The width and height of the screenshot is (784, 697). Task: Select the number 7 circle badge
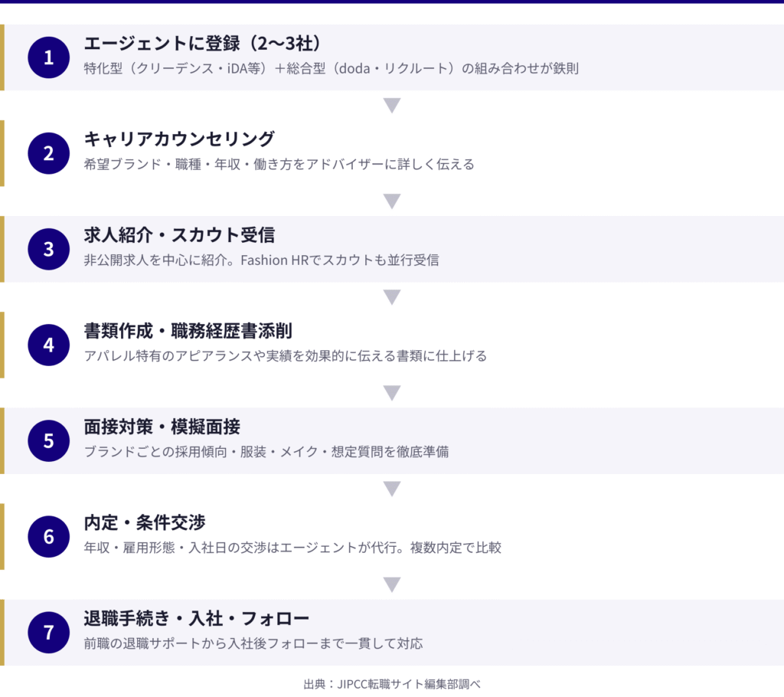coord(49,632)
